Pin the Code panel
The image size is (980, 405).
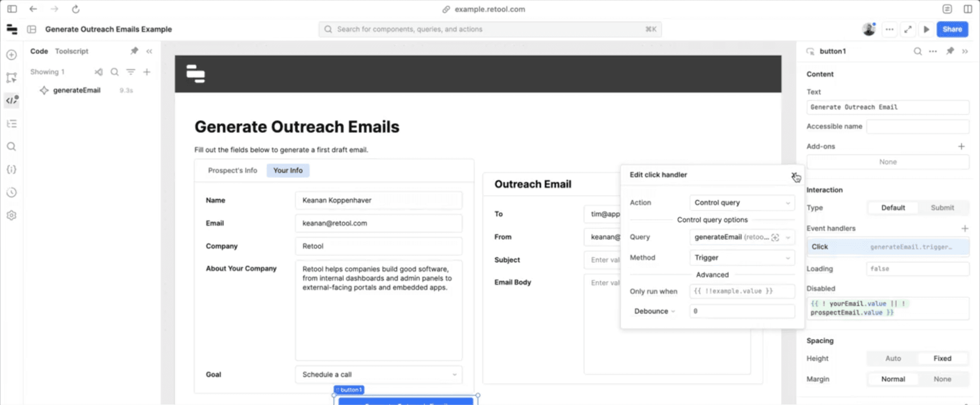(x=134, y=51)
